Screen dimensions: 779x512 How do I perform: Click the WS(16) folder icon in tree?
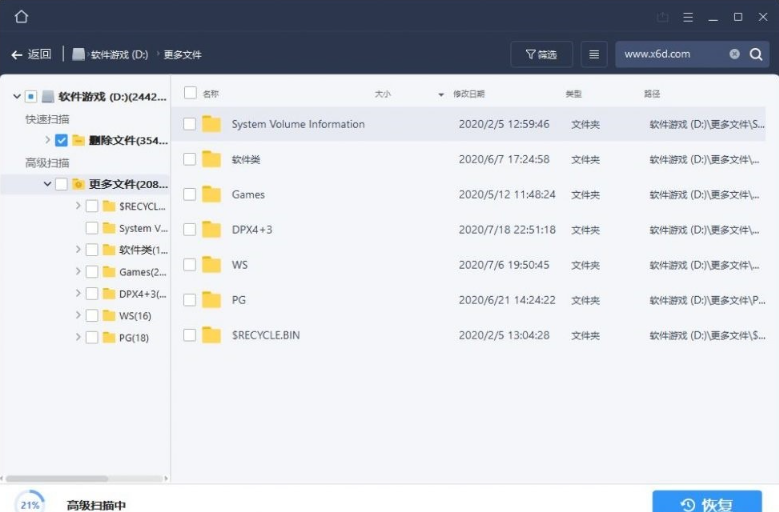[109, 315]
